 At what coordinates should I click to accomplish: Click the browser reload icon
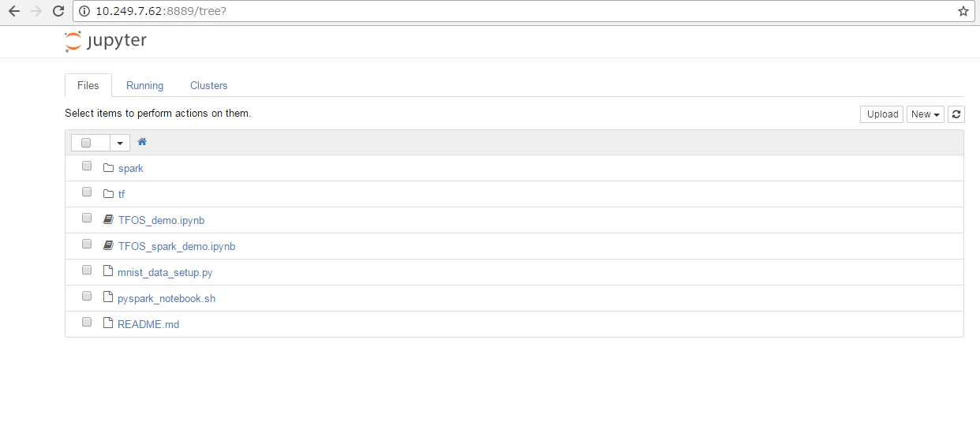[x=58, y=11]
